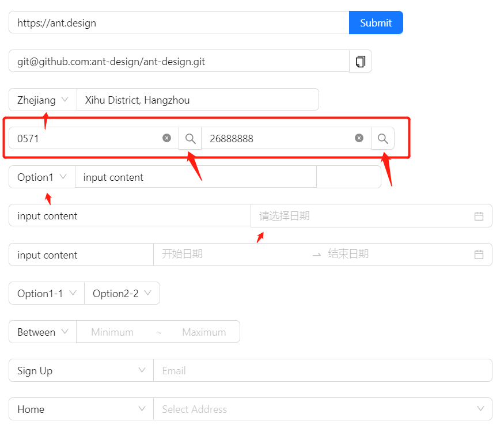
Task: Click the Minimum value input
Action: coord(112,332)
